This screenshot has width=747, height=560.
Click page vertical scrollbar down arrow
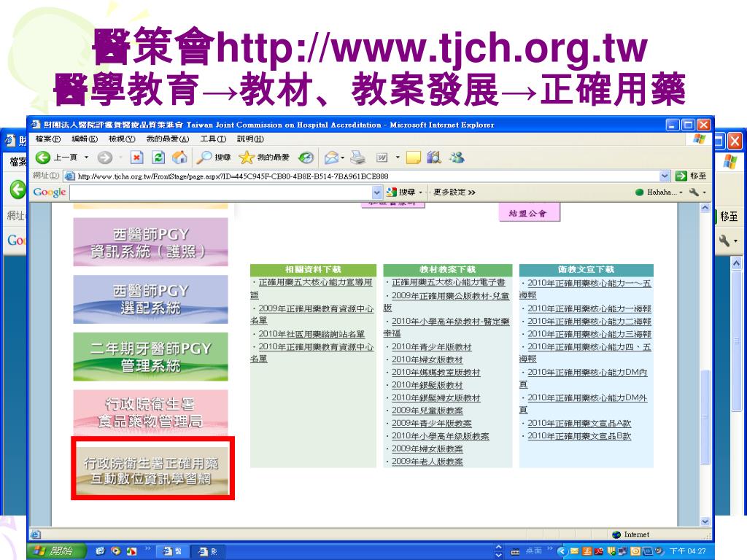click(705, 521)
